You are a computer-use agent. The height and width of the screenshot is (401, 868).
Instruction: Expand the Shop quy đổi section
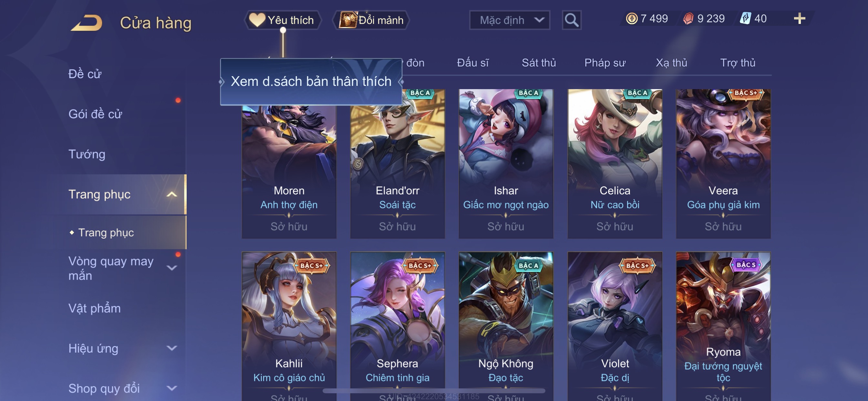tap(172, 388)
